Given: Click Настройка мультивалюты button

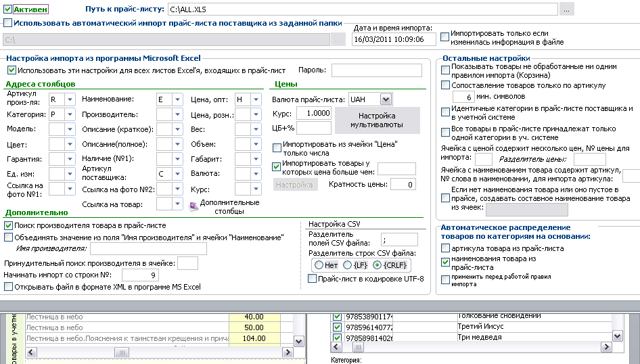Looking at the screenshot, I should click(377, 120).
